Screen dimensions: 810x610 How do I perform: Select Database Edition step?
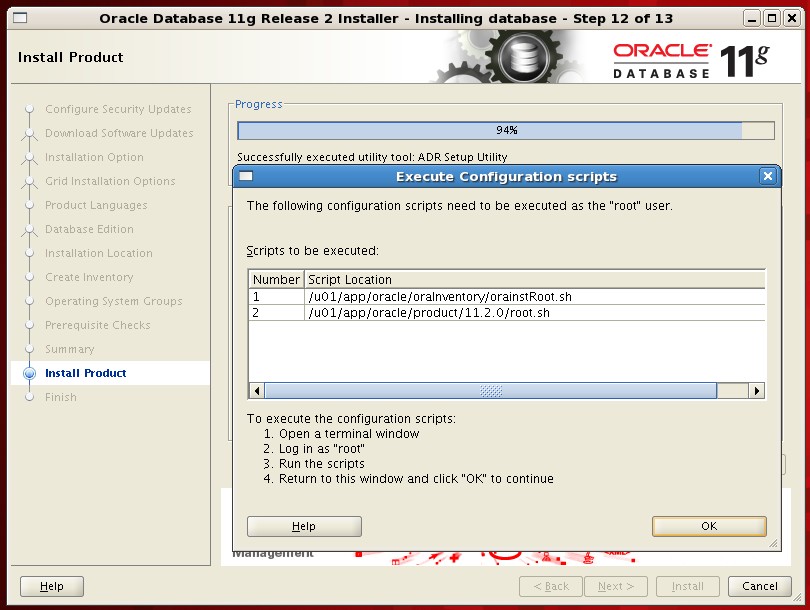click(89, 229)
